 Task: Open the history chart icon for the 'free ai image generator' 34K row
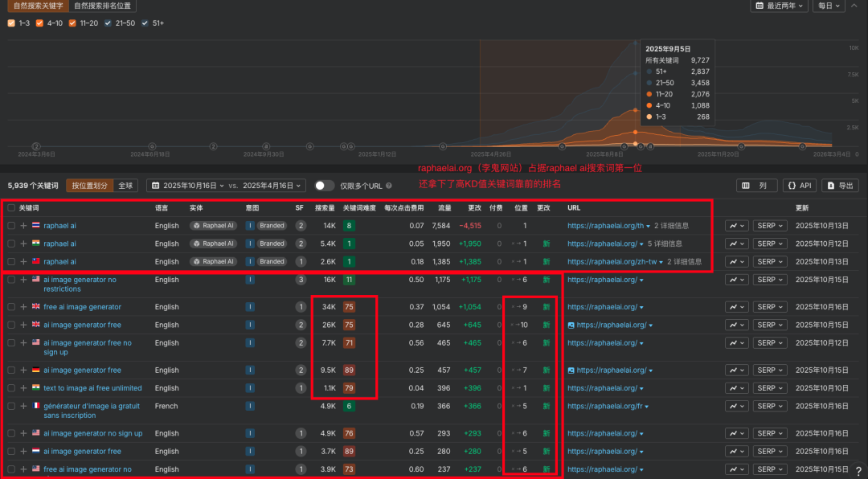pos(737,307)
